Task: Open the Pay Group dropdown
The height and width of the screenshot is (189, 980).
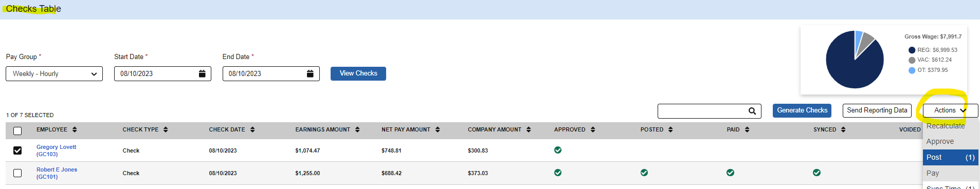Action: tap(54, 74)
